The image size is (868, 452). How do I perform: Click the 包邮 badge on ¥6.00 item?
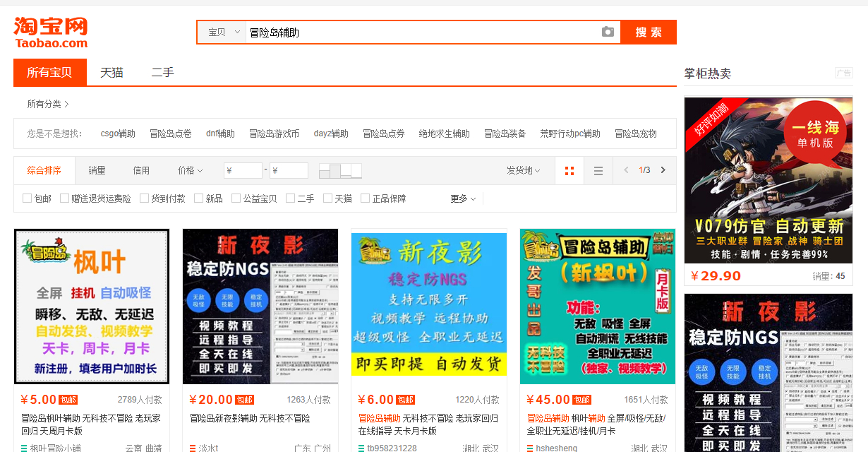406,400
